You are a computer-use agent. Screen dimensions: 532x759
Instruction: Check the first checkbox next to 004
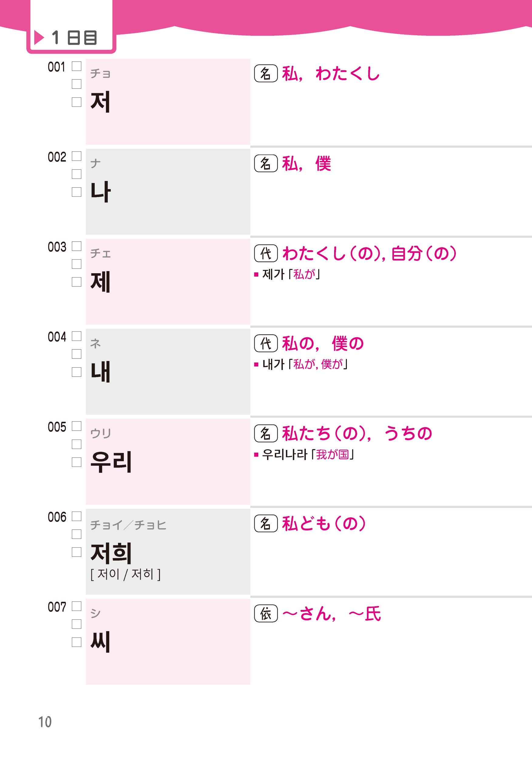point(77,336)
